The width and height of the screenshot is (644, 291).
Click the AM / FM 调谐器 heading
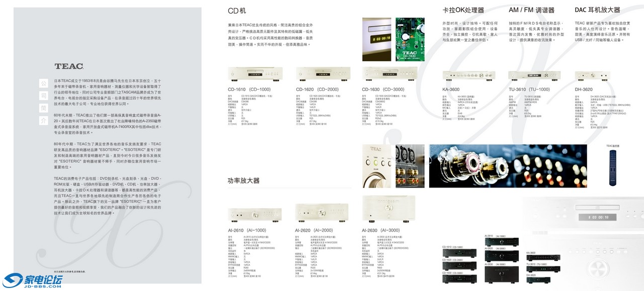[531, 10]
